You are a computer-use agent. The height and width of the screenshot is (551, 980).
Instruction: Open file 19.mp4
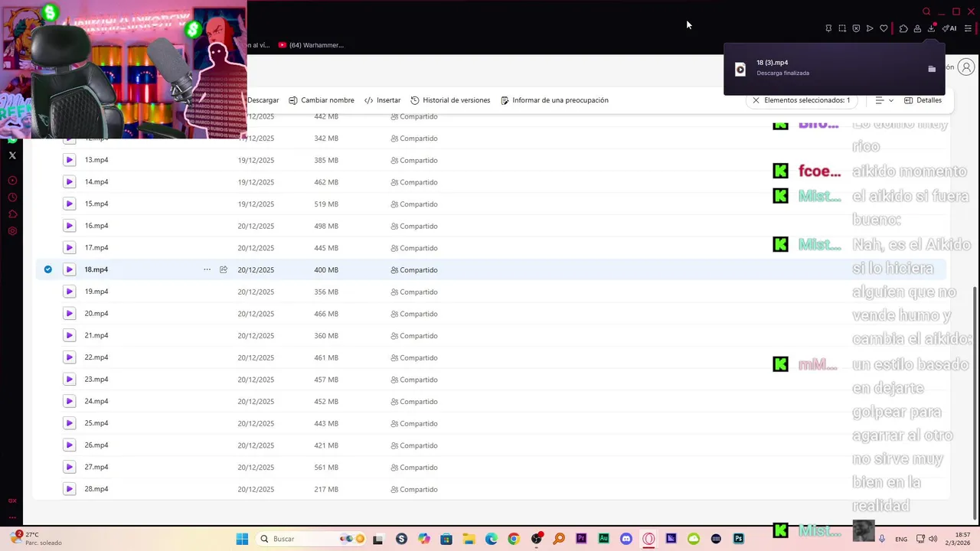pyautogui.click(x=96, y=292)
